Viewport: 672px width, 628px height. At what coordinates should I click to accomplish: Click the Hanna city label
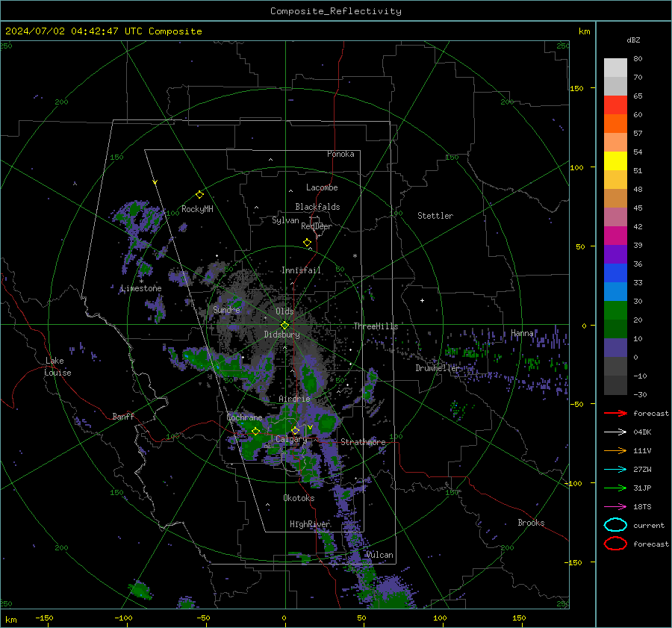(522, 333)
